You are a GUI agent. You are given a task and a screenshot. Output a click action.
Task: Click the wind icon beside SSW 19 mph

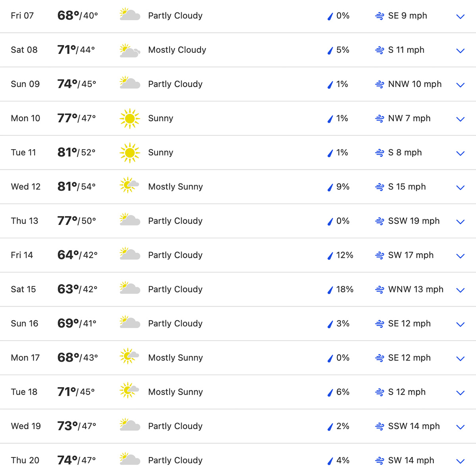(x=380, y=221)
